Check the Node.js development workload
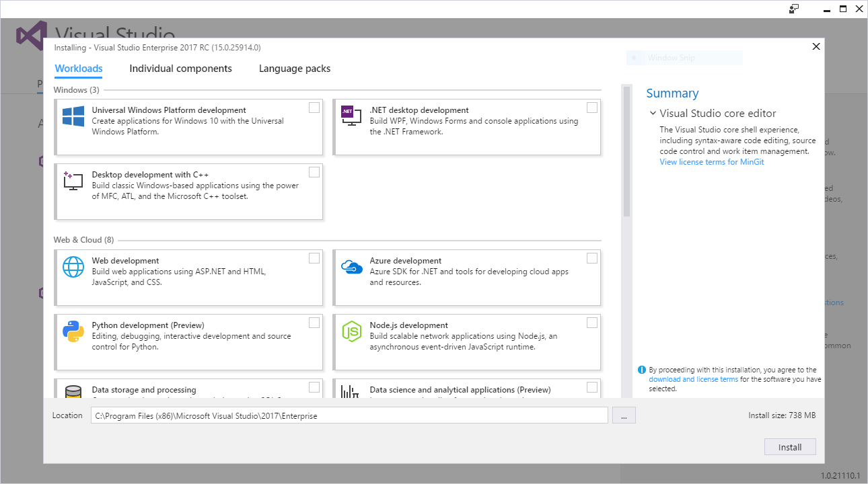 592,323
